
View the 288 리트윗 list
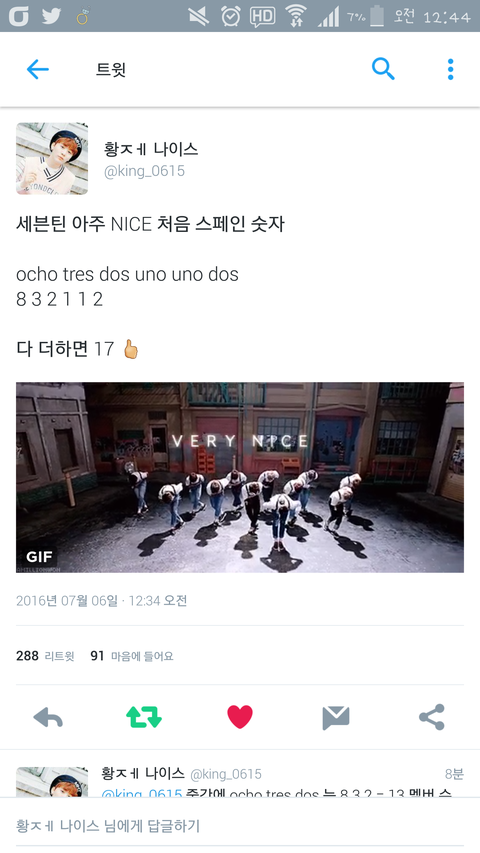pyautogui.click(x=45, y=656)
